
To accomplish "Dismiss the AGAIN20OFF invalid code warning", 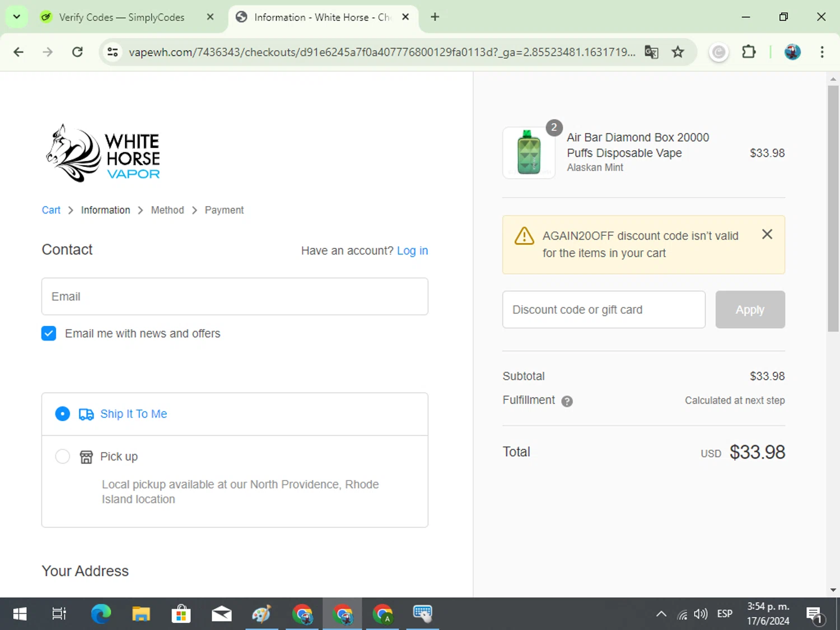I will [767, 235].
